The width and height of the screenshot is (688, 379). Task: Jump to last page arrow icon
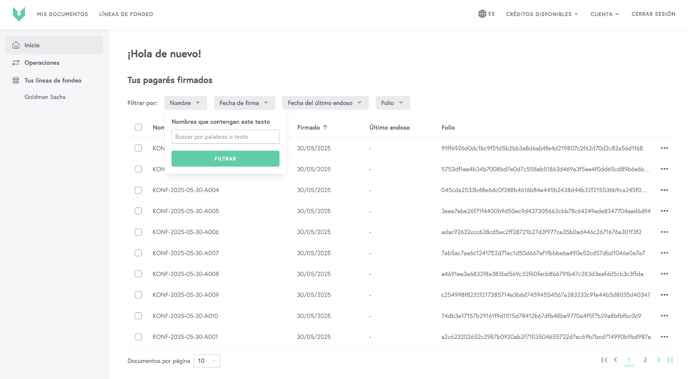[x=670, y=360]
